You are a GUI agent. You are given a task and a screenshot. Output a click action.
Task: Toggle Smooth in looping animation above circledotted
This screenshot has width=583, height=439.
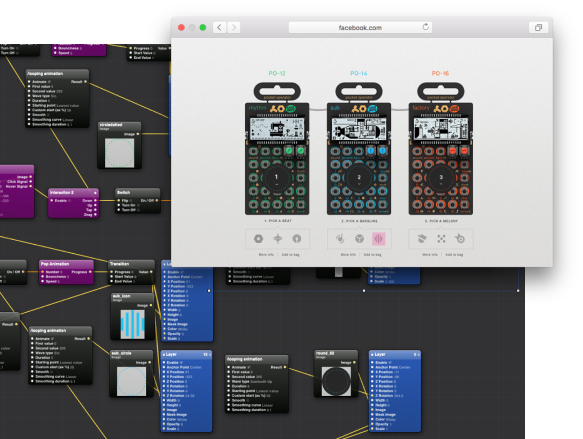click(x=48, y=115)
